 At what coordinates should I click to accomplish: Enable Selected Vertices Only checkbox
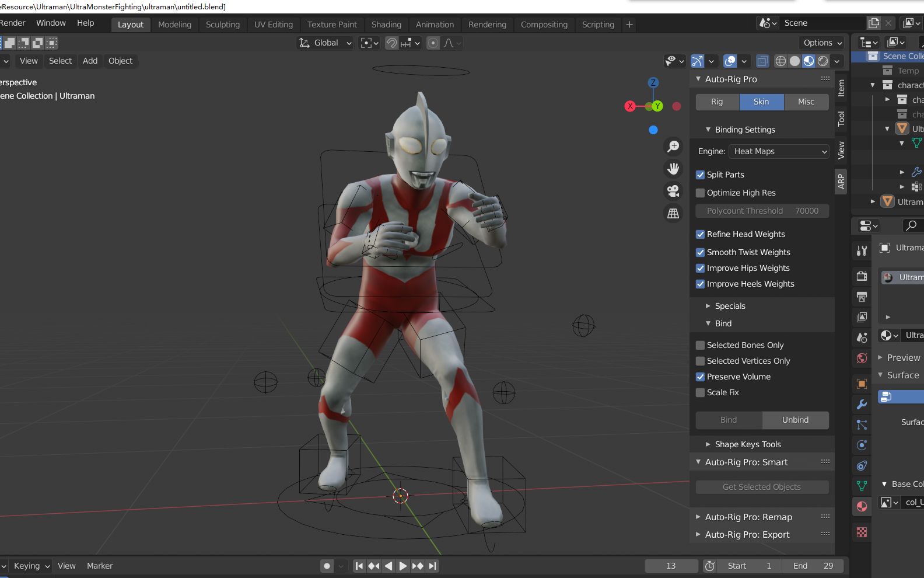pyautogui.click(x=700, y=361)
